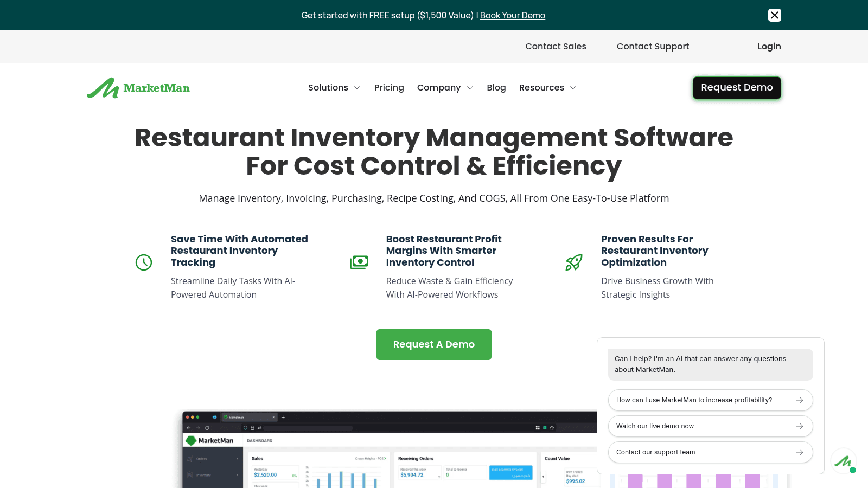Open Contact Sales page

[x=556, y=47]
